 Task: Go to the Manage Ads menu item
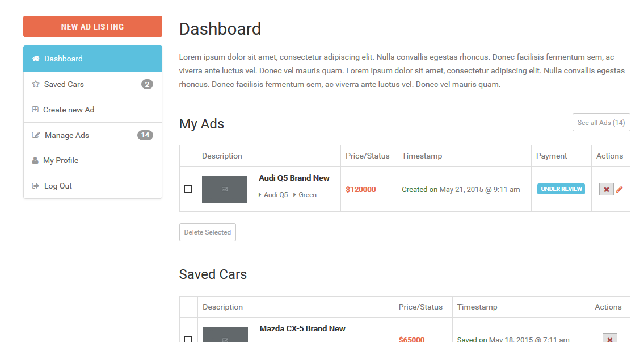(93, 135)
